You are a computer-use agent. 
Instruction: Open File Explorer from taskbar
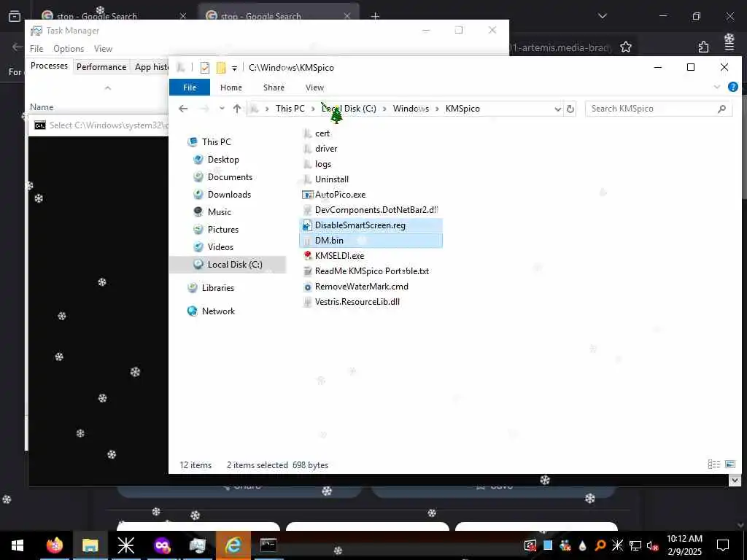(x=90, y=545)
